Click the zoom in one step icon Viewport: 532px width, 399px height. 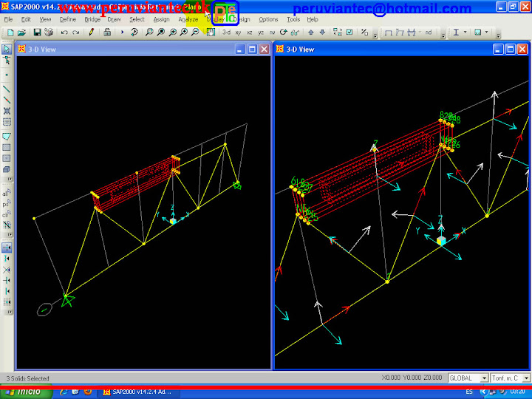pyautogui.click(x=183, y=33)
